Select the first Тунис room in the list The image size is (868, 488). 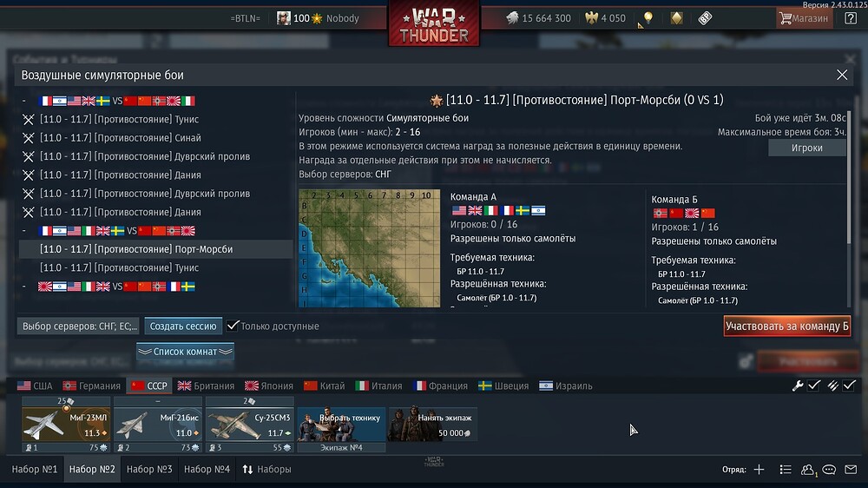(x=156, y=119)
